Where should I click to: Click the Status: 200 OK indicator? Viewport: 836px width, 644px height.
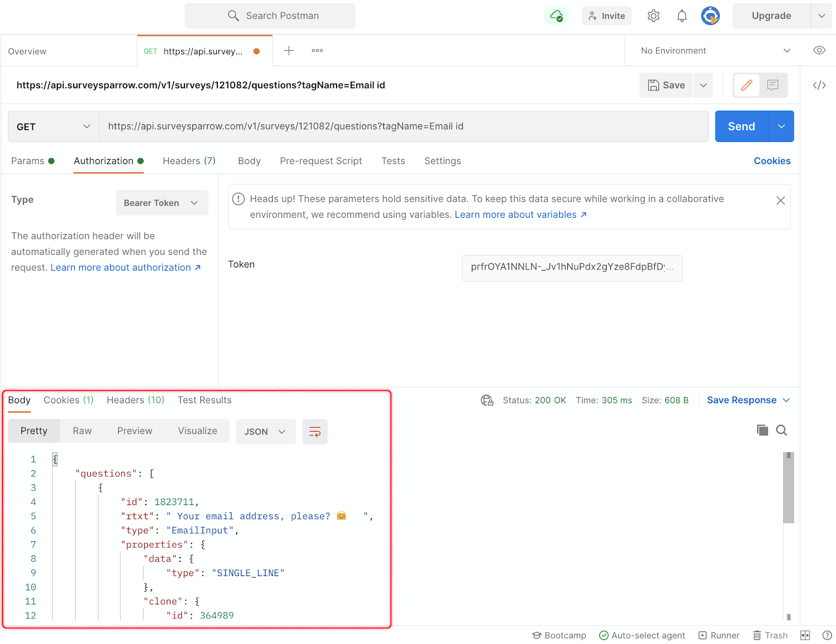click(x=534, y=400)
